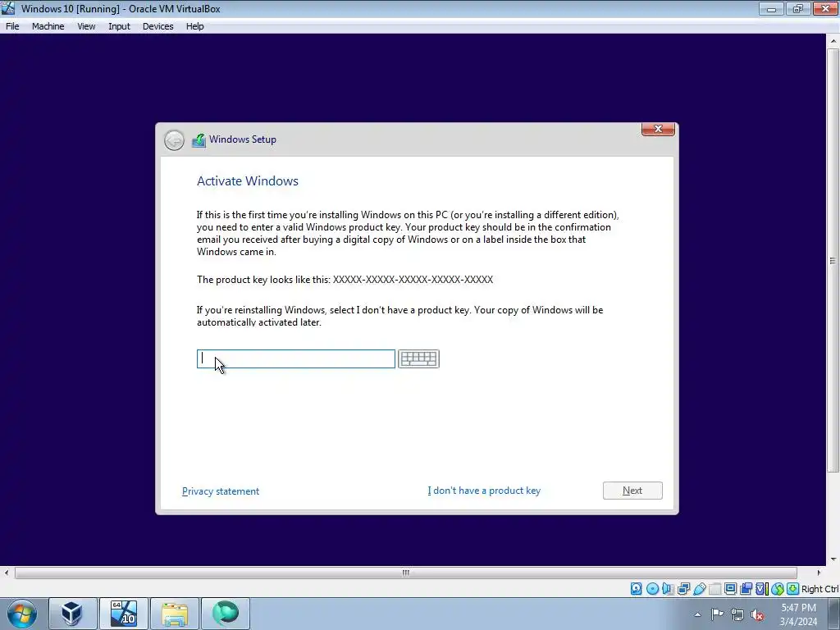This screenshot has width=840, height=630.
Task: Open the File menu
Action: tap(12, 26)
